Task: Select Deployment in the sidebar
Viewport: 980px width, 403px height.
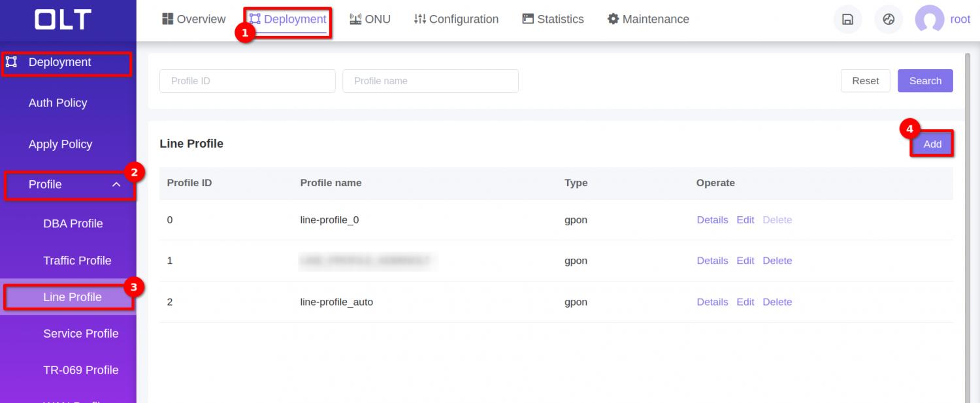Action: 59,63
